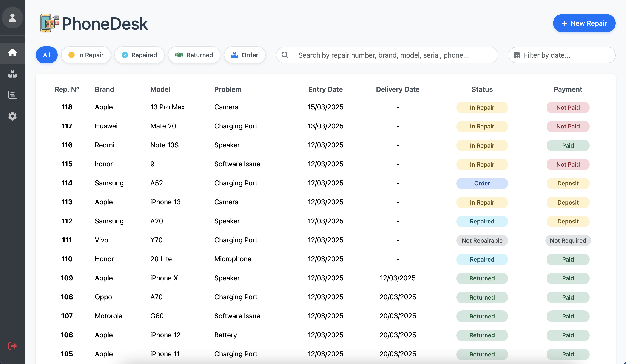
Task: Select the Motorola brand cell
Action: coord(109,316)
